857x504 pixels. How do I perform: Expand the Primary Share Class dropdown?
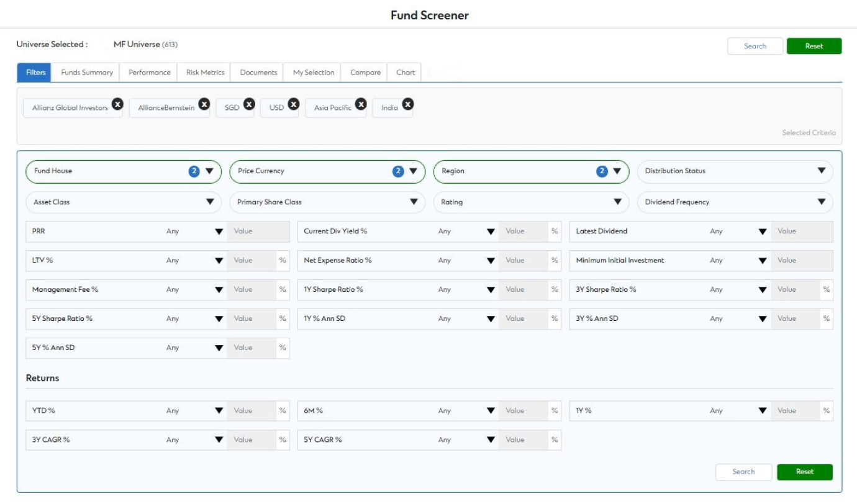point(327,202)
